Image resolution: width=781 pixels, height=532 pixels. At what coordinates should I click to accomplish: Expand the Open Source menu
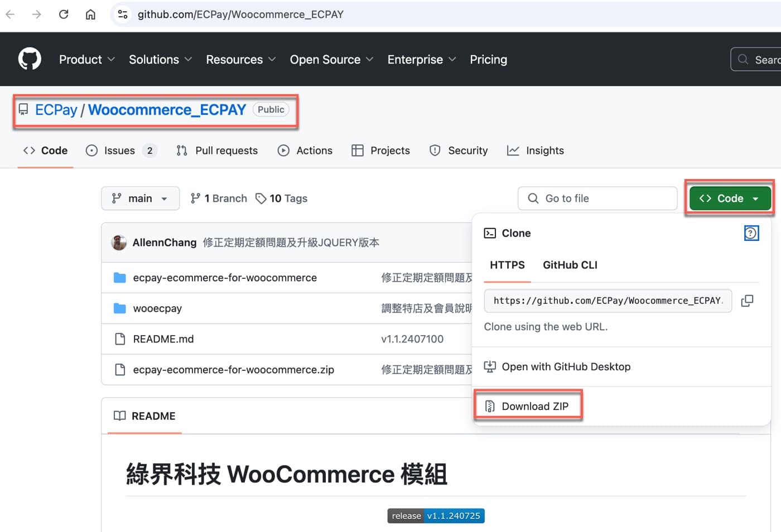click(x=331, y=59)
